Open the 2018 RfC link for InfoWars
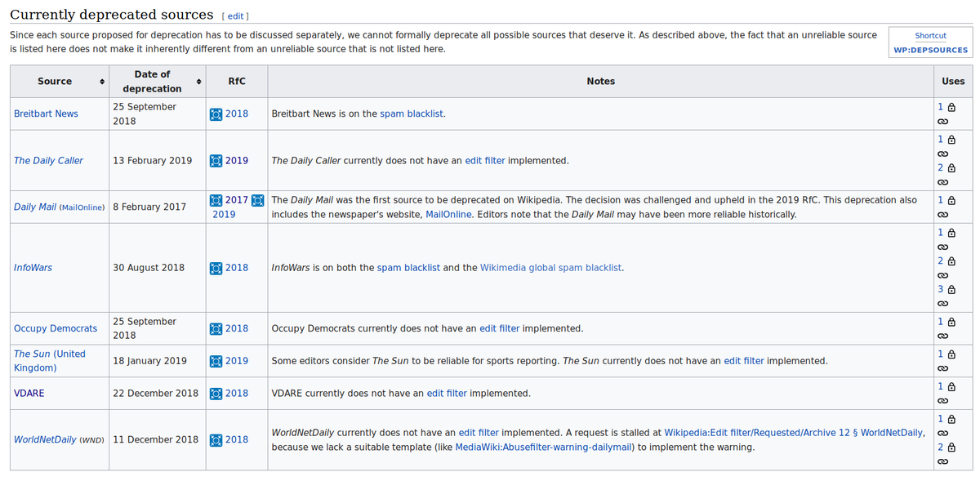 pyautogui.click(x=237, y=268)
